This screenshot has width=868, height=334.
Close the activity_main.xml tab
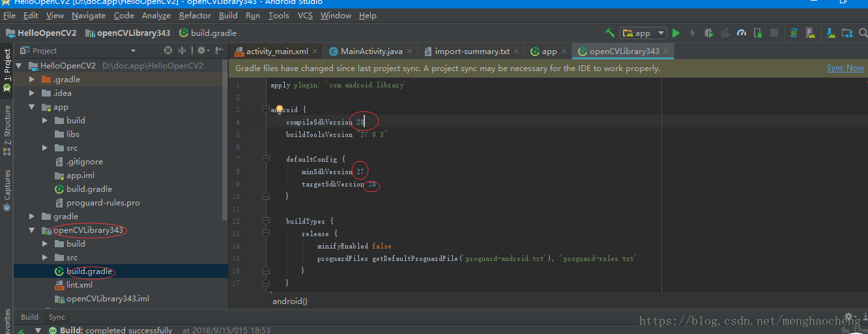315,52
